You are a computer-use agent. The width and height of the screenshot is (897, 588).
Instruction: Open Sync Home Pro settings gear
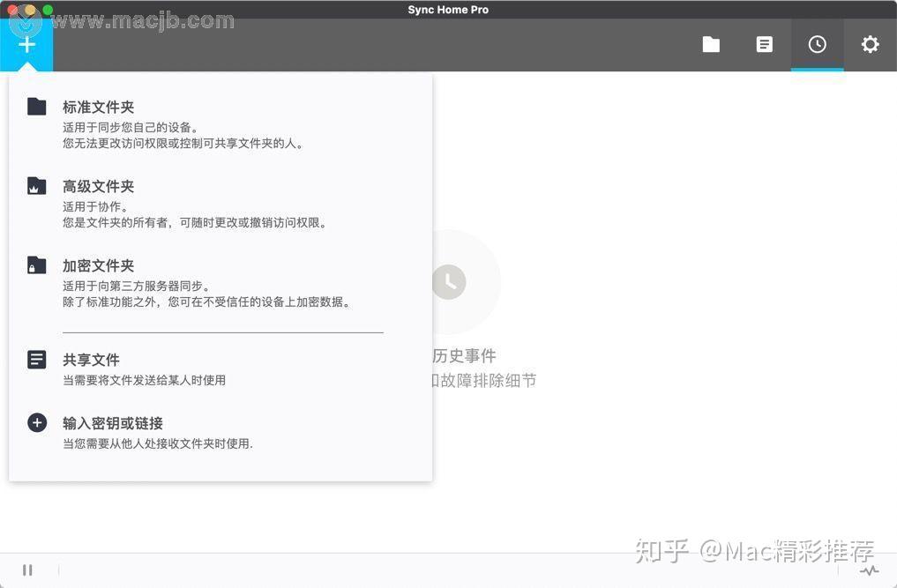click(870, 44)
